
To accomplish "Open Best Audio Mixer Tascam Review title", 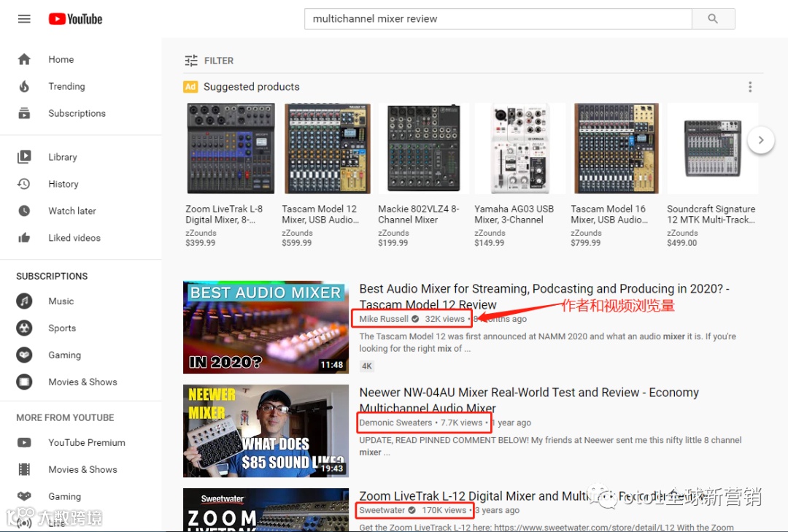I will tap(544, 296).
